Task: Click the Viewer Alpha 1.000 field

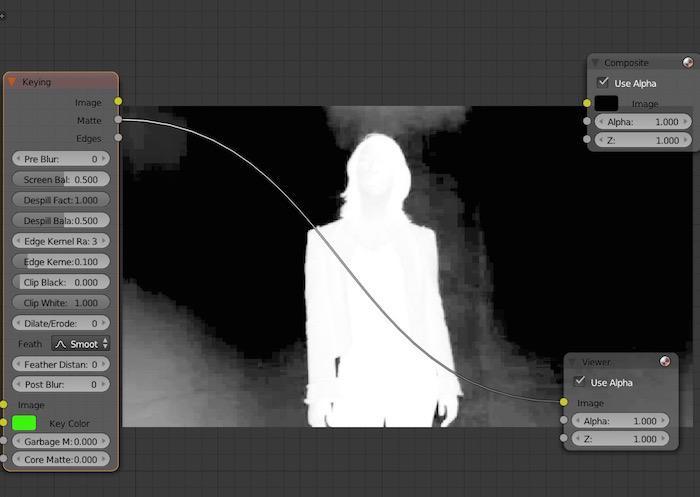Action: [x=620, y=421]
